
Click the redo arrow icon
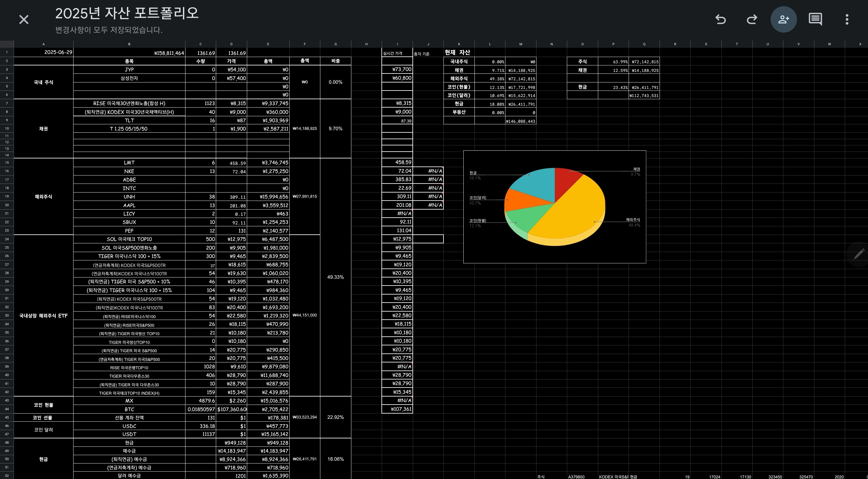tap(752, 20)
